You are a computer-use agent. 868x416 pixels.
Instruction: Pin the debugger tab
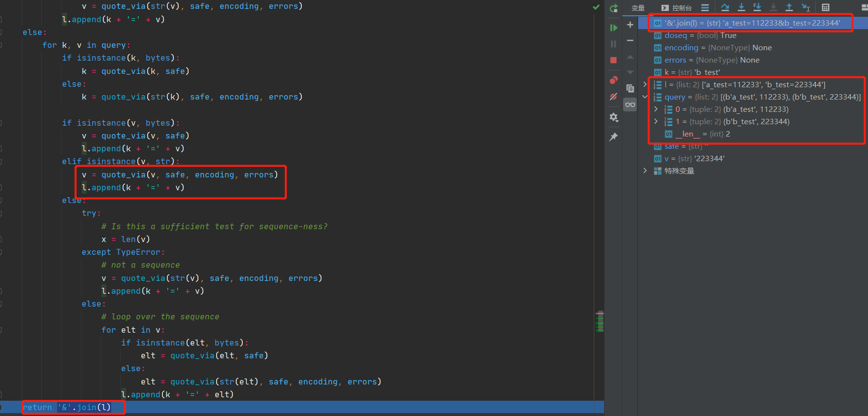coord(613,137)
